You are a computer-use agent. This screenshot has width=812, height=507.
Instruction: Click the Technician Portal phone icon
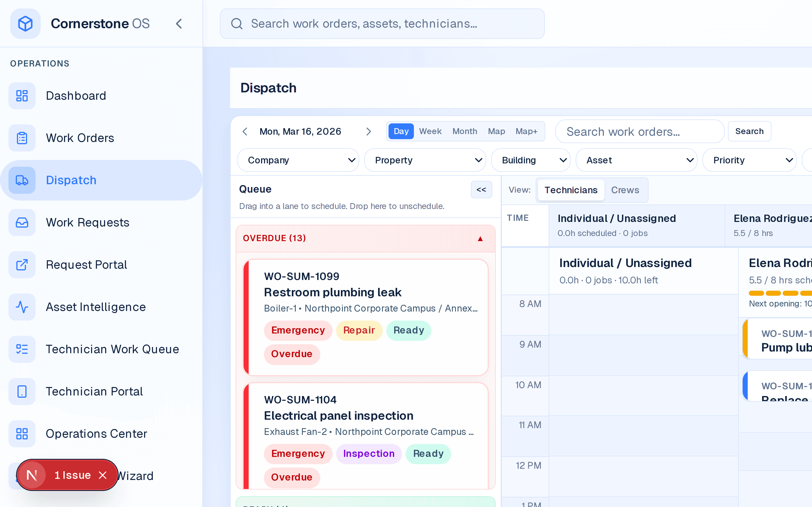point(22,391)
